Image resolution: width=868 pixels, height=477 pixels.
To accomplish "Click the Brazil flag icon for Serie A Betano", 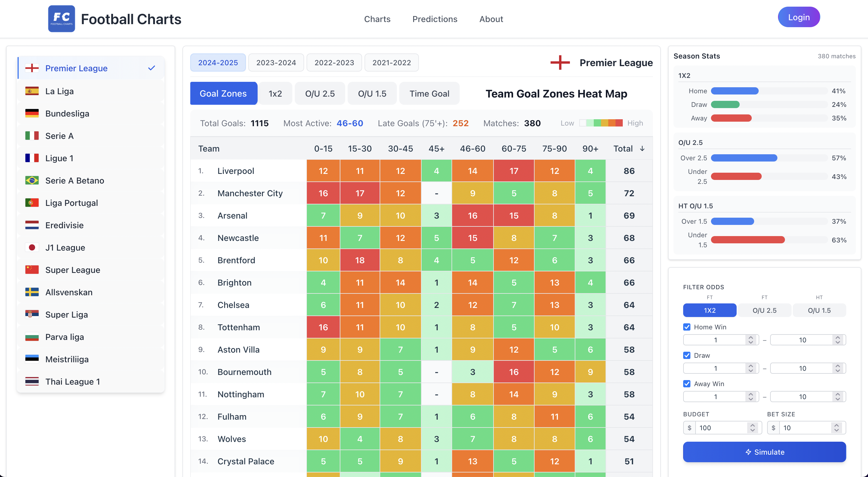I will pos(32,180).
